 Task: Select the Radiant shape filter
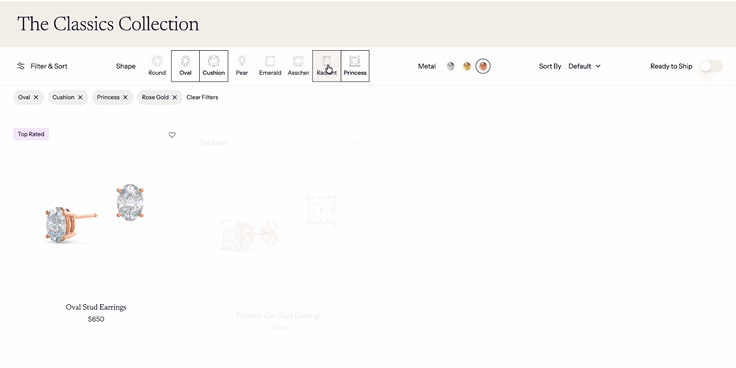(327, 66)
